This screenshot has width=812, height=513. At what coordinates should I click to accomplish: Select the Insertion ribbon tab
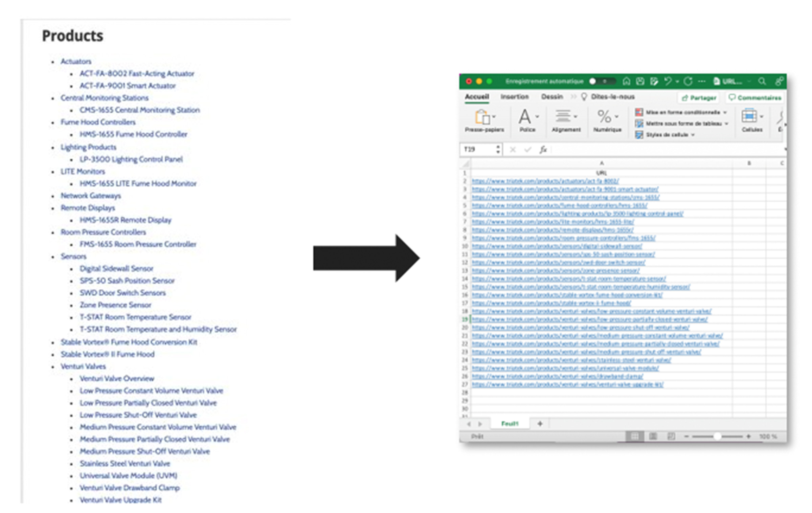point(515,97)
